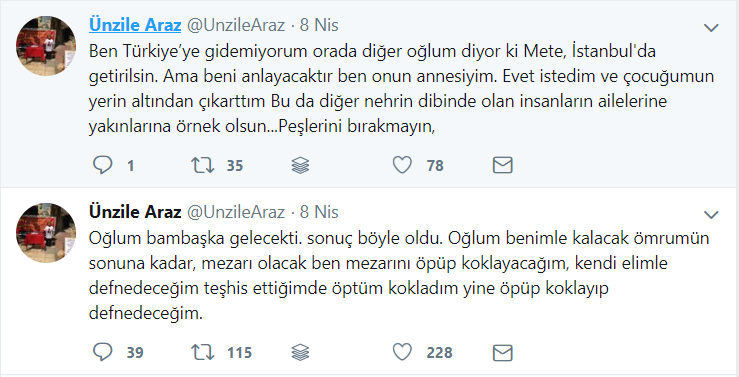
Task: Send first tweet via direct message envelope
Action: 502,165
